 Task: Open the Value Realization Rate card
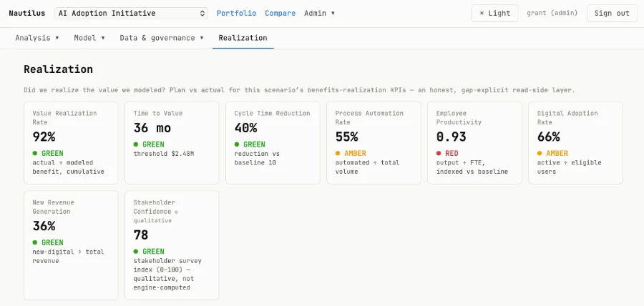[x=71, y=143]
